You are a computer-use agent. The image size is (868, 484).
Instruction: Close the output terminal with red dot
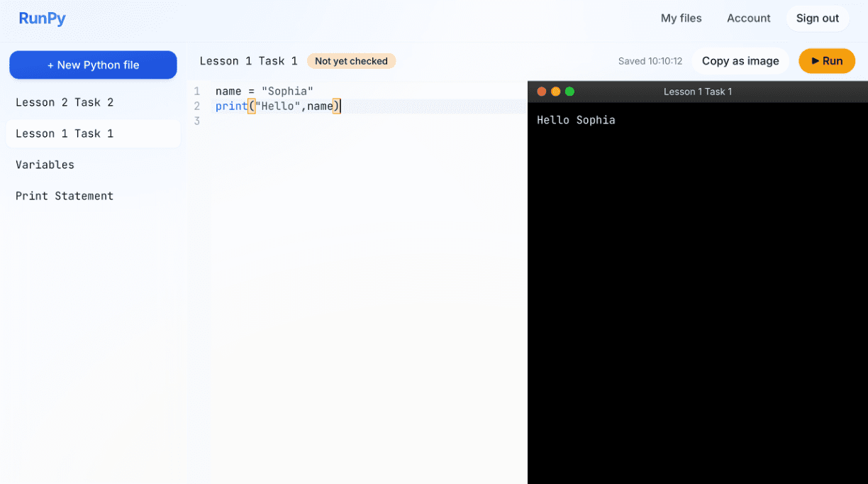tap(542, 92)
